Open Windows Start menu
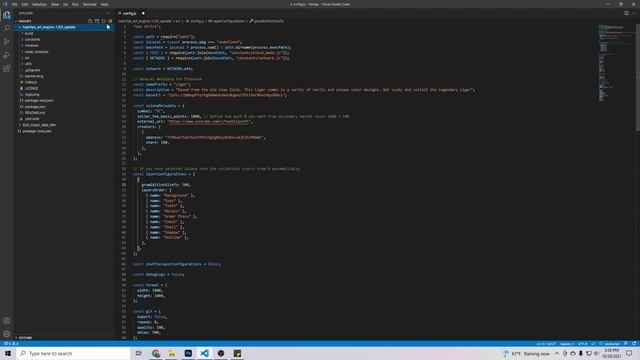 click(8, 353)
